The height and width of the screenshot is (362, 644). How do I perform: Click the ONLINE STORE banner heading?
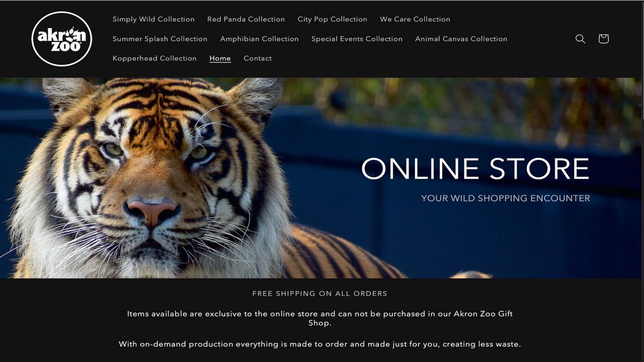pyautogui.click(x=475, y=169)
